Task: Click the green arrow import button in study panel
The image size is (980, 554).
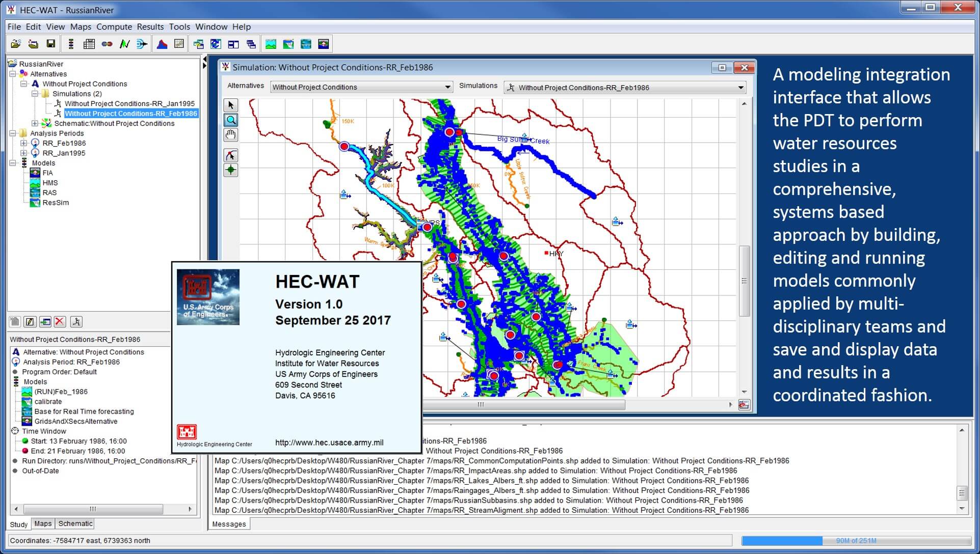Action: [45, 322]
